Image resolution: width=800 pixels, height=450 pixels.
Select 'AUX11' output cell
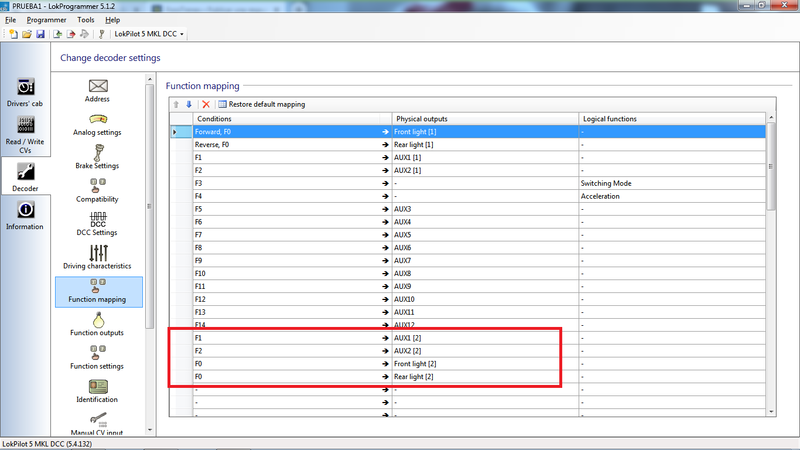click(485, 312)
